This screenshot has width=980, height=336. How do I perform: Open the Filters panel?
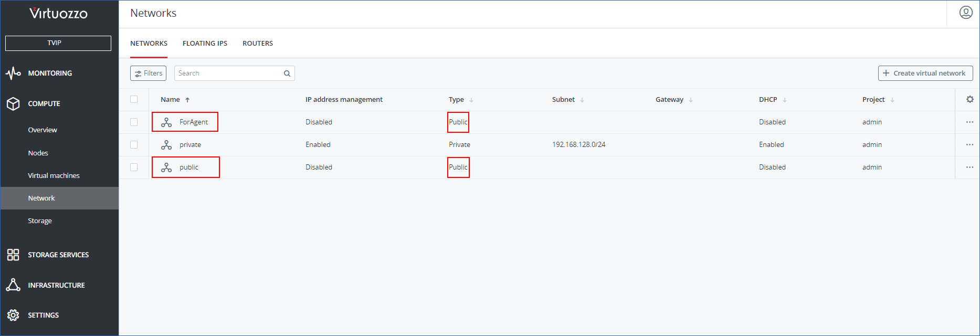[148, 73]
